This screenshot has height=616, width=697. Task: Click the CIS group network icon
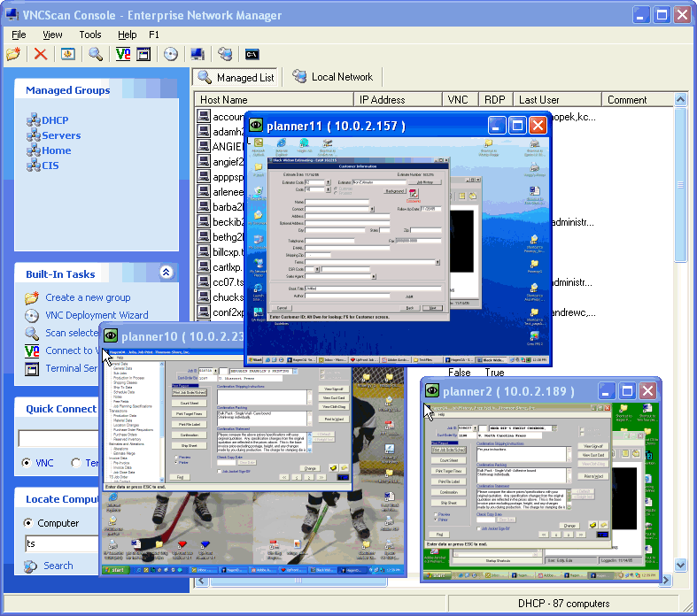click(34, 166)
